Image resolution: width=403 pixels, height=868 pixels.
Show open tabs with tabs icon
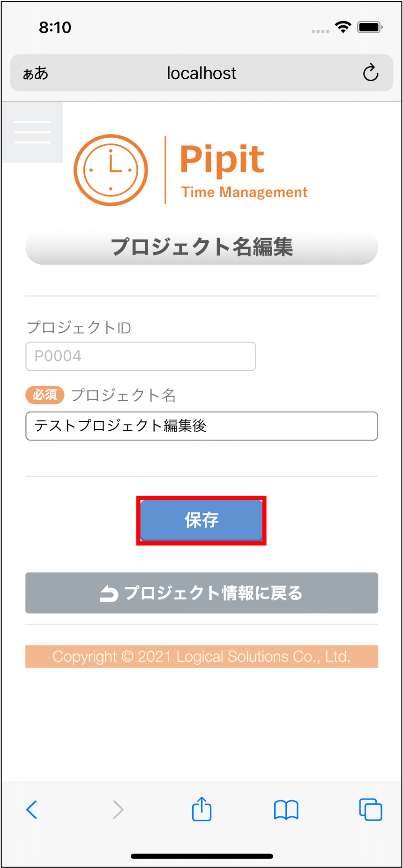(371, 809)
